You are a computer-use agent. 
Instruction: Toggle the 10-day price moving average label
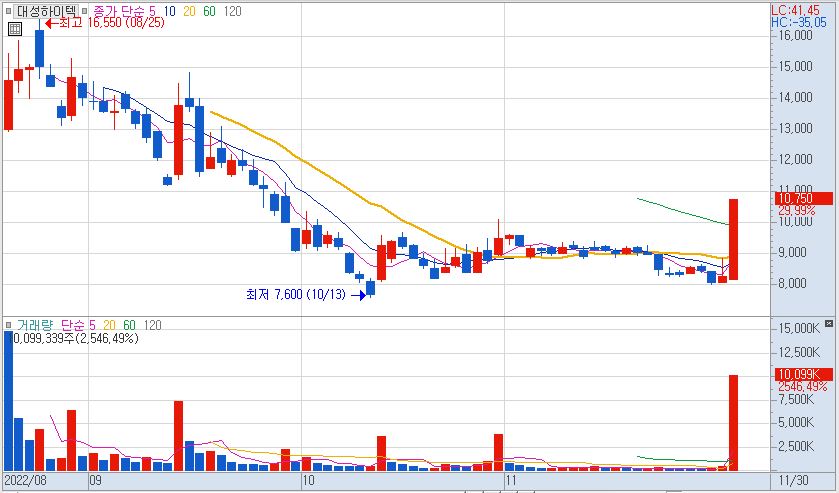[x=169, y=11]
